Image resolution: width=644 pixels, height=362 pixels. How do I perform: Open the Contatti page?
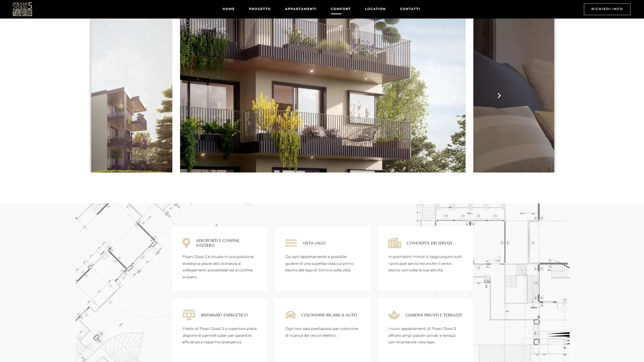[410, 9]
